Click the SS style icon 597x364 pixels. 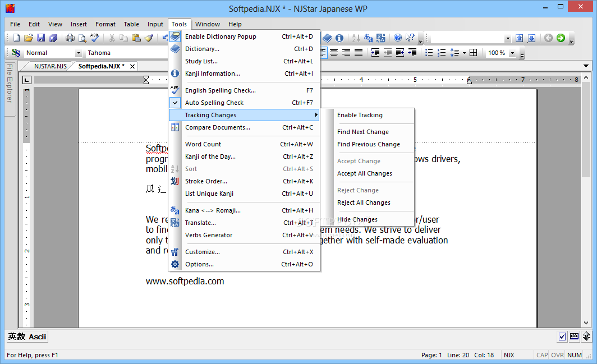[16, 53]
